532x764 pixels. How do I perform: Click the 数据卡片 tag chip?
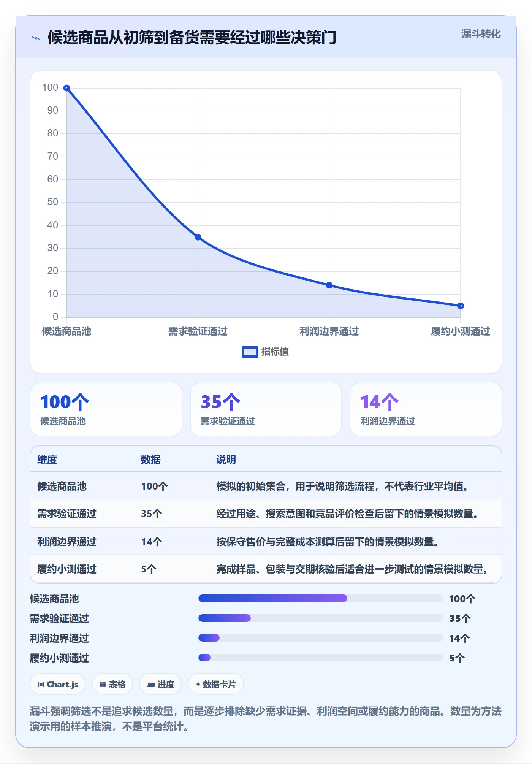(x=216, y=684)
